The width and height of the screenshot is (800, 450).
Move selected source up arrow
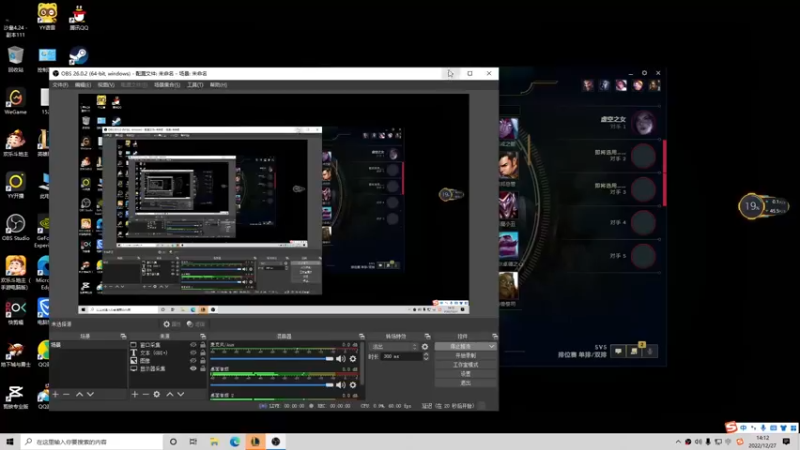pos(170,394)
